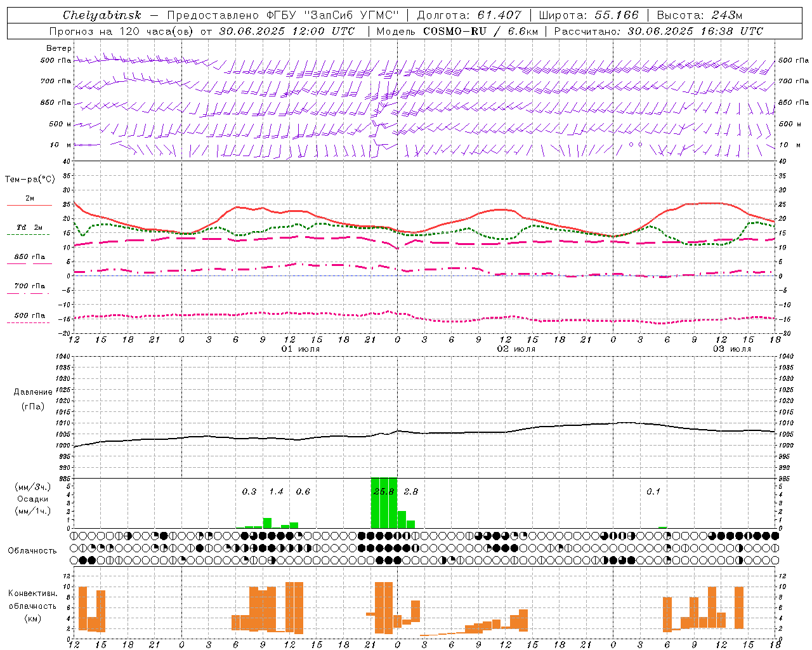Click the '03 июля' date label
The width and height of the screenshot is (812, 650).
[x=732, y=349]
